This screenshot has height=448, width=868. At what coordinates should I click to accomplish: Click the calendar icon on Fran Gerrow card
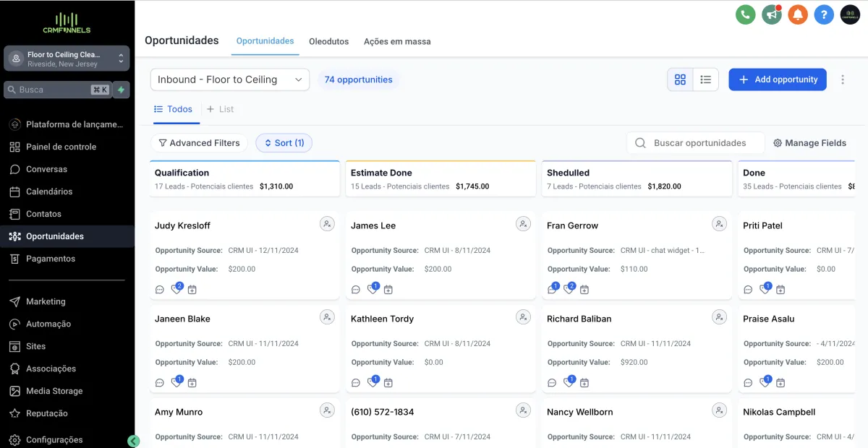click(584, 290)
